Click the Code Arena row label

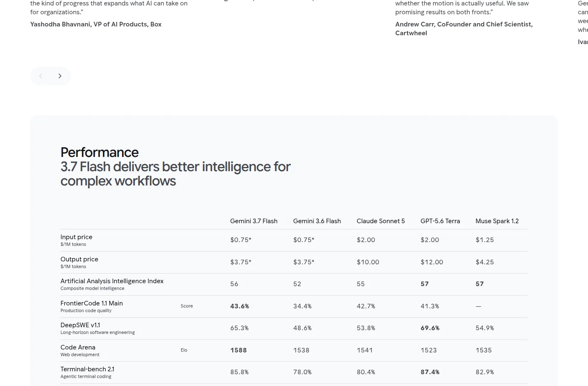[x=78, y=347]
